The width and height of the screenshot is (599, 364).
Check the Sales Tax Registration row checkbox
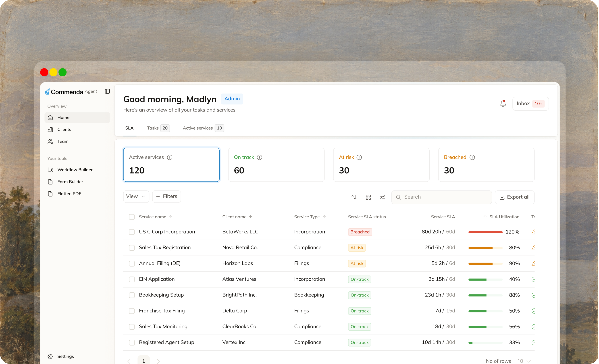click(132, 248)
